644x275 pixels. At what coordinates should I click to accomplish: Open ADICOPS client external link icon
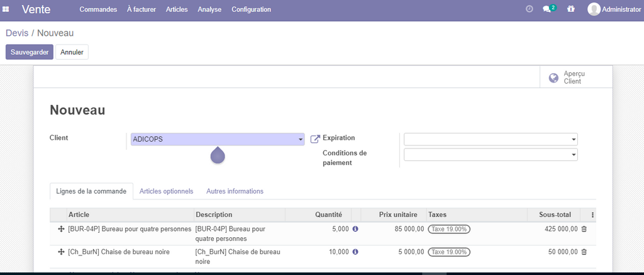coord(315,139)
